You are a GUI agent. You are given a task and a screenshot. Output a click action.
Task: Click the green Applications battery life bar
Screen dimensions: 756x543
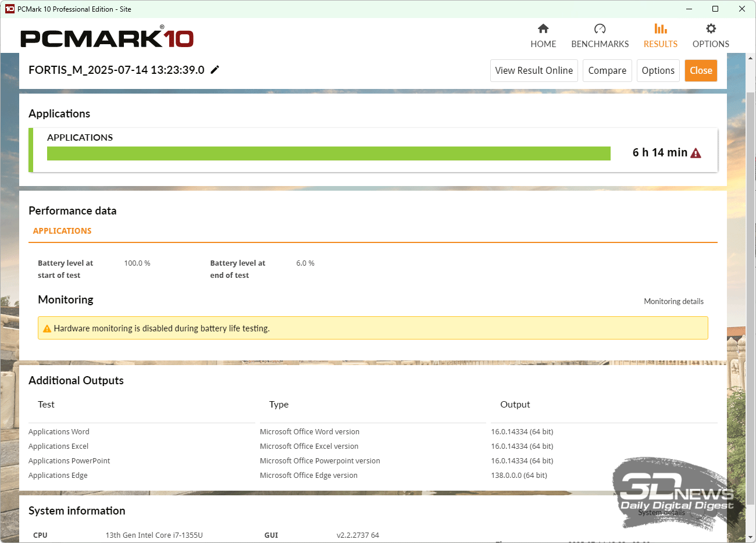[x=329, y=153]
